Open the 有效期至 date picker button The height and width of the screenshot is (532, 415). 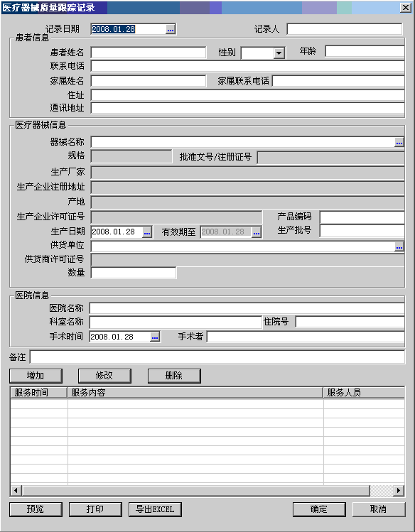[x=257, y=232]
